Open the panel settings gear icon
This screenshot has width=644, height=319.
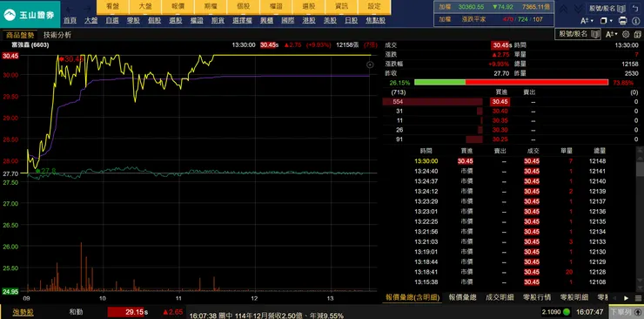pos(626,34)
